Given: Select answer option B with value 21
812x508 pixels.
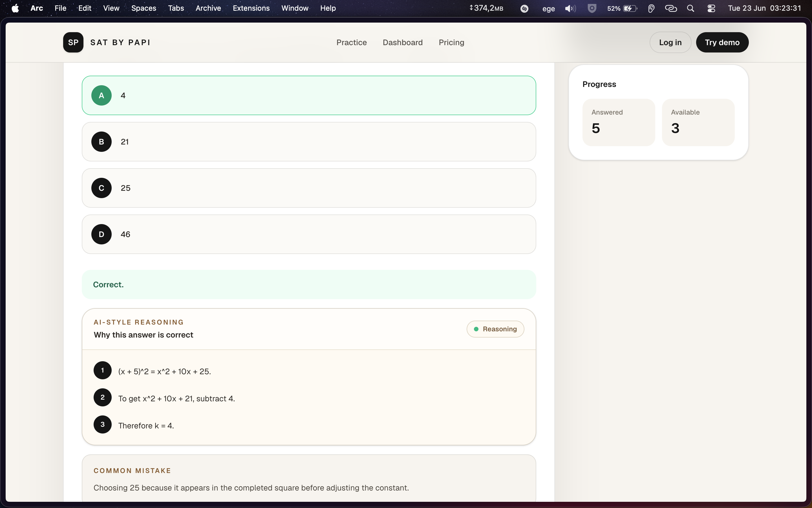Looking at the screenshot, I should click(x=309, y=142).
